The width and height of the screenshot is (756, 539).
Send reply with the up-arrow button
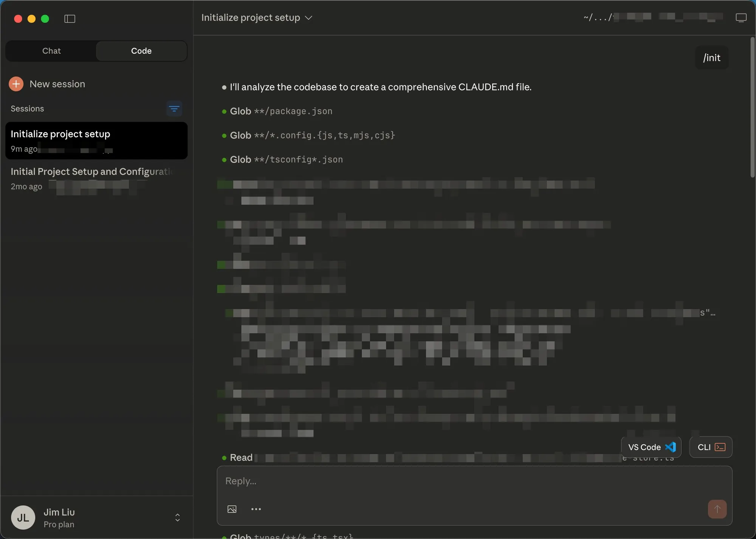pos(717,509)
